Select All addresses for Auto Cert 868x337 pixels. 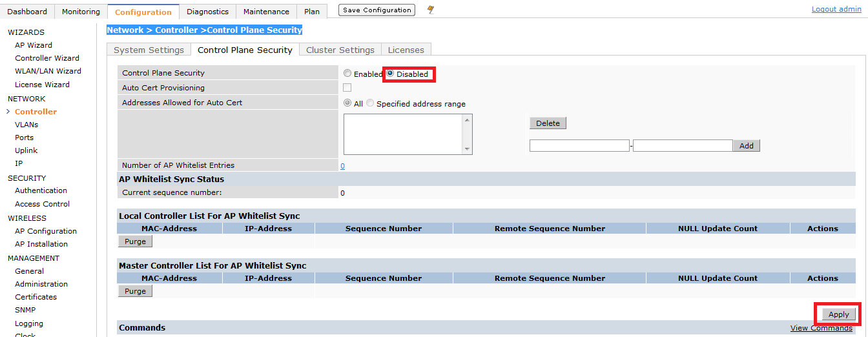(x=347, y=103)
